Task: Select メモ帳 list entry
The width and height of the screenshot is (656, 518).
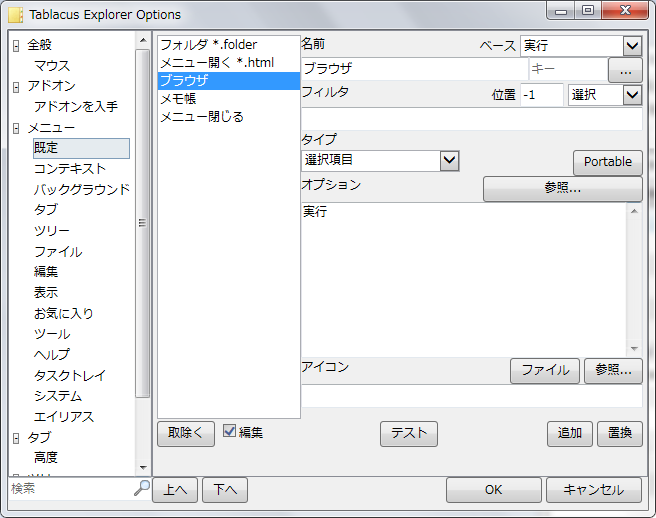Action: pyautogui.click(x=229, y=99)
